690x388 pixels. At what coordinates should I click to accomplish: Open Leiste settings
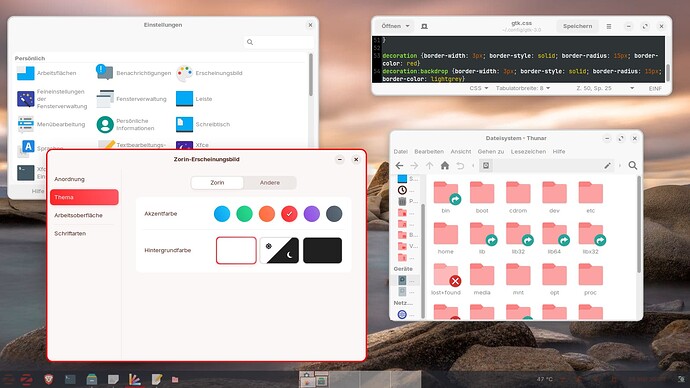[x=194, y=99]
